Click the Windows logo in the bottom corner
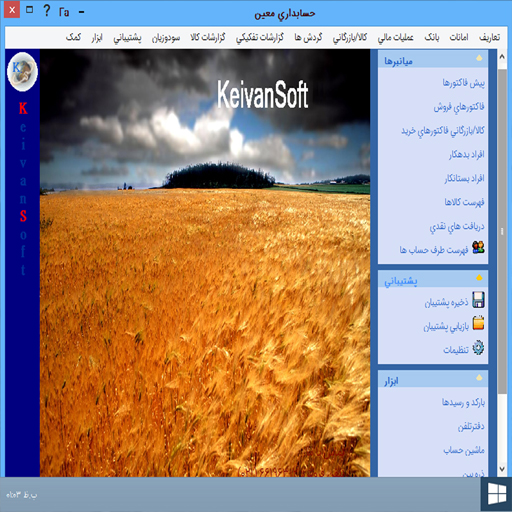 tap(497, 494)
